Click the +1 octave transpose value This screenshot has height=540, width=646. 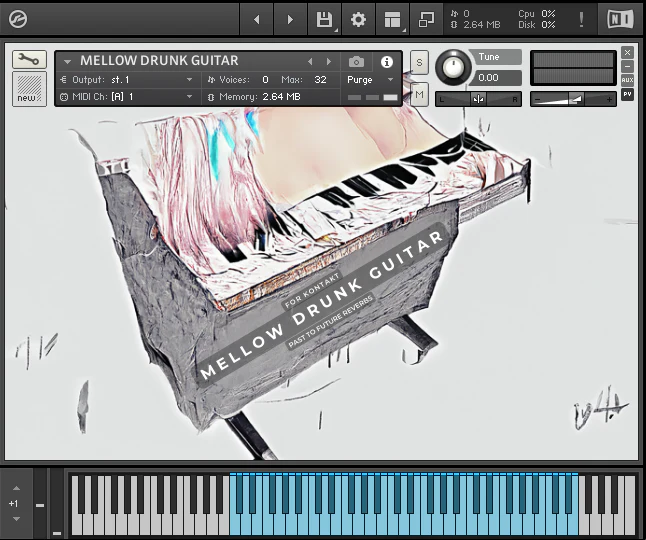point(13,503)
